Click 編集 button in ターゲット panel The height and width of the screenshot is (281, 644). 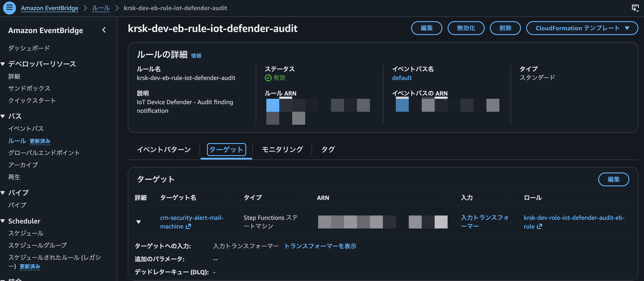coord(614,179)
